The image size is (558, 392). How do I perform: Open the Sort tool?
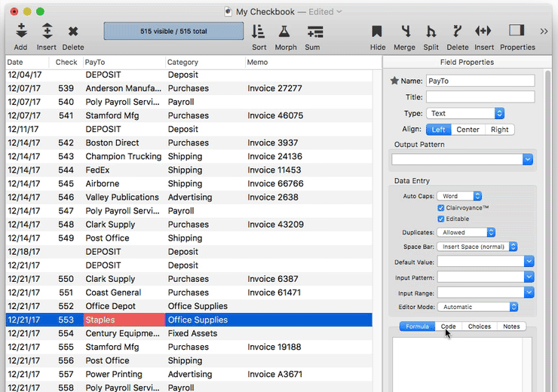pyautogui.click(x=258, y=32)
